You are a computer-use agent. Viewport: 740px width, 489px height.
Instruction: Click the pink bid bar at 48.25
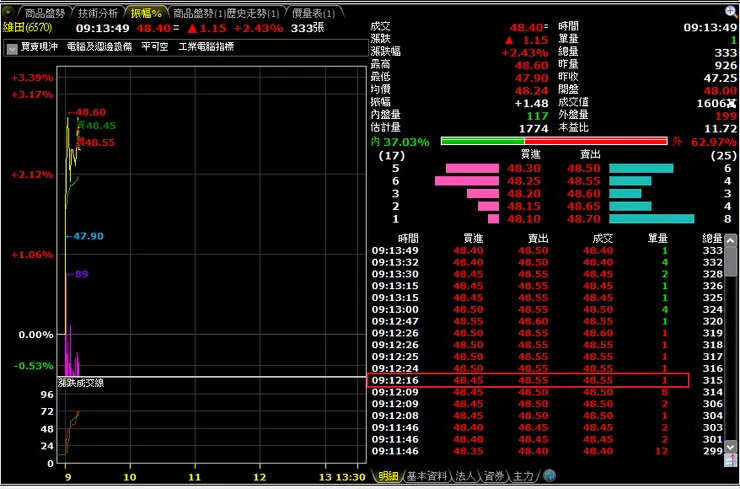[467, 181]
